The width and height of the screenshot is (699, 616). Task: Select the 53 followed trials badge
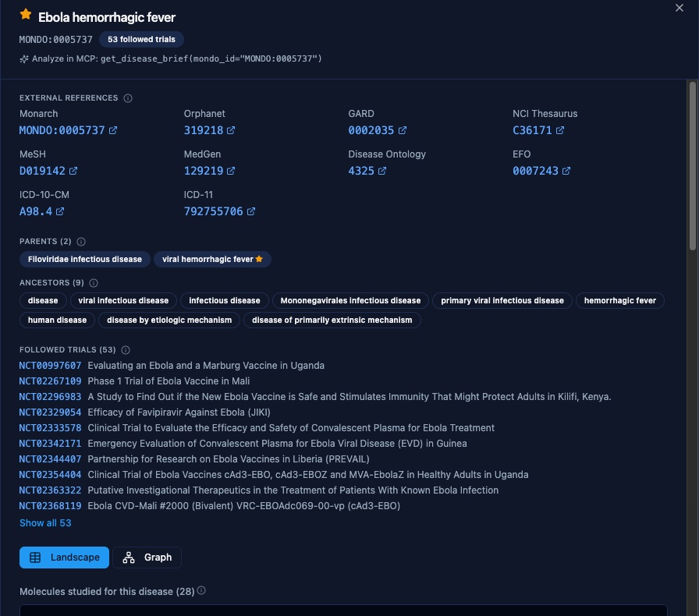[x=141, y=39]
